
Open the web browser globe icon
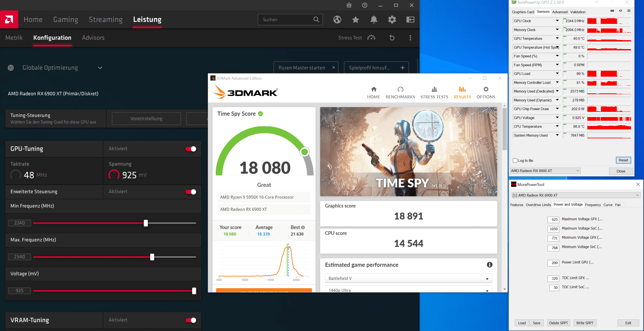[337, 20]
